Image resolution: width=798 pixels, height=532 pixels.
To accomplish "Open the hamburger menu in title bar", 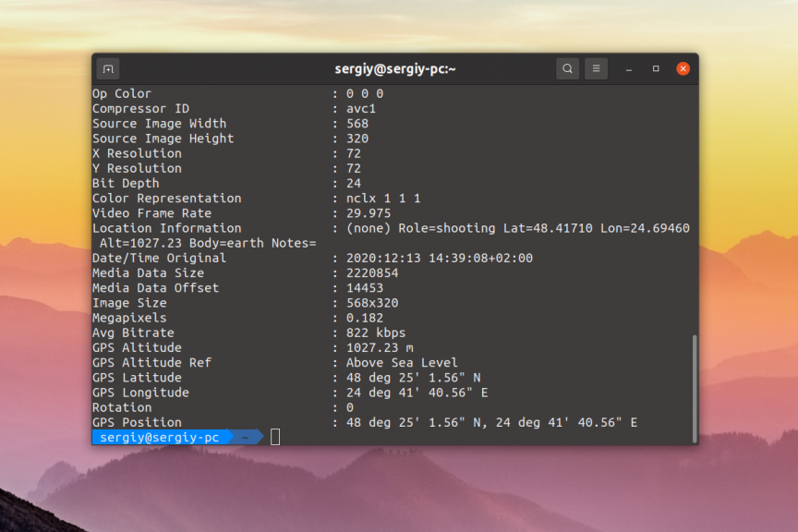I will (597, 68).
